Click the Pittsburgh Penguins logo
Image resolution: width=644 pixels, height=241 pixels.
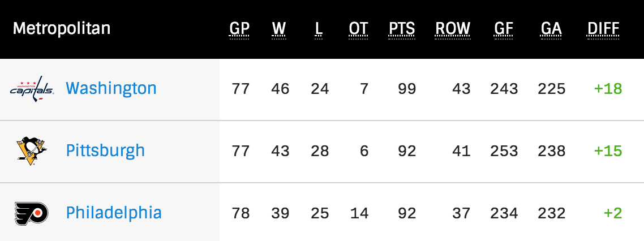(x=32, y=151)
